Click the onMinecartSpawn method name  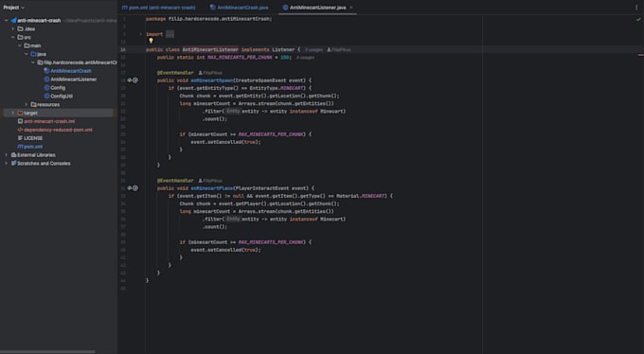(x=212, y=80)
